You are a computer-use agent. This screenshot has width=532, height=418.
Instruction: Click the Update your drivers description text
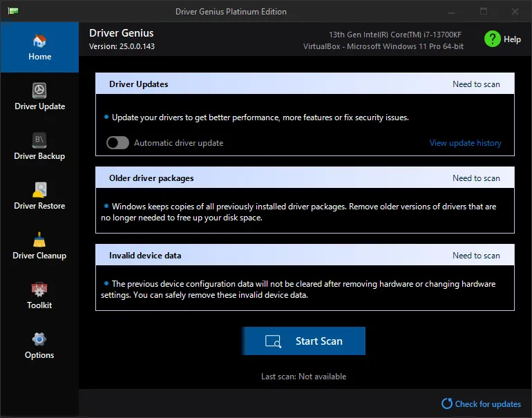click(260, 117)
